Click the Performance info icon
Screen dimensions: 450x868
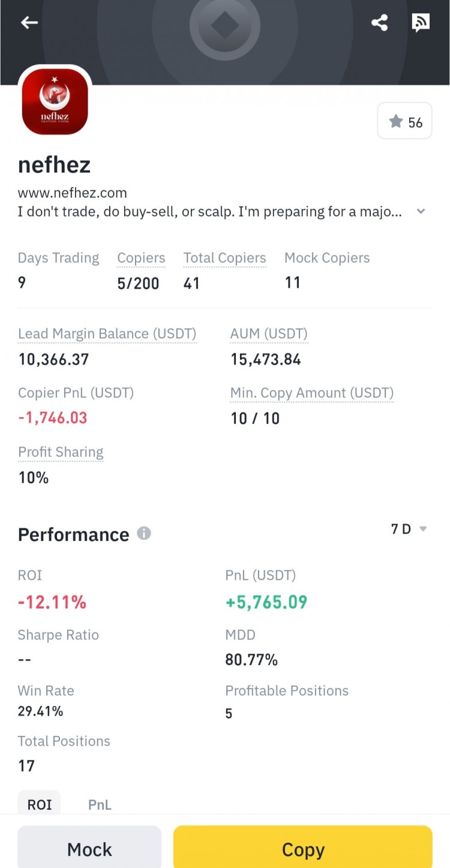click(144, 533)
